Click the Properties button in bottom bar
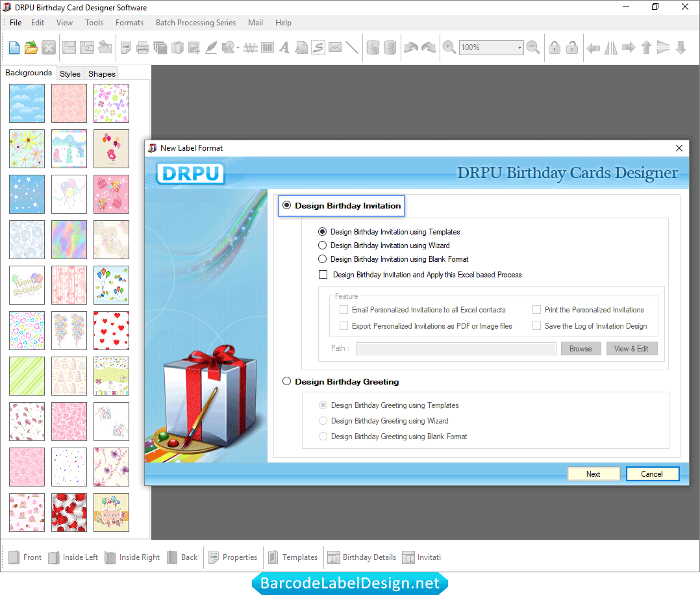The width and height of the screenshot is (700, 595). pyautogui.click(x=233, y=557)
